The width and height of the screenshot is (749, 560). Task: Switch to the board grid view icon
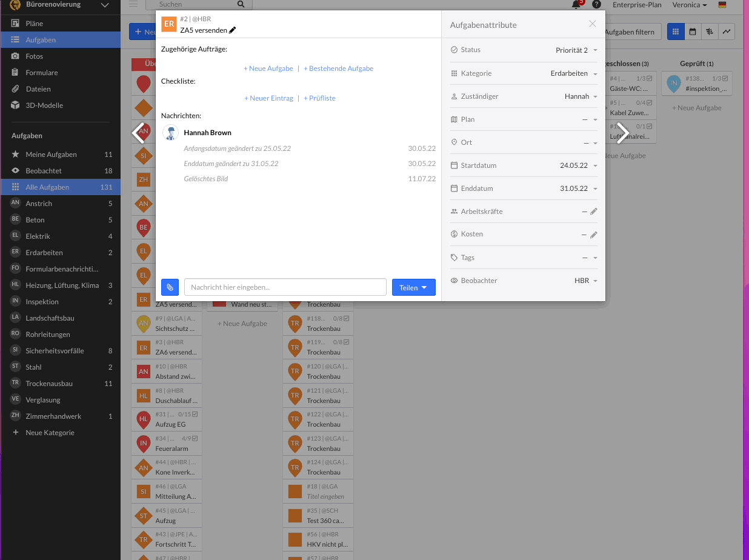click(x=676, y=32)
